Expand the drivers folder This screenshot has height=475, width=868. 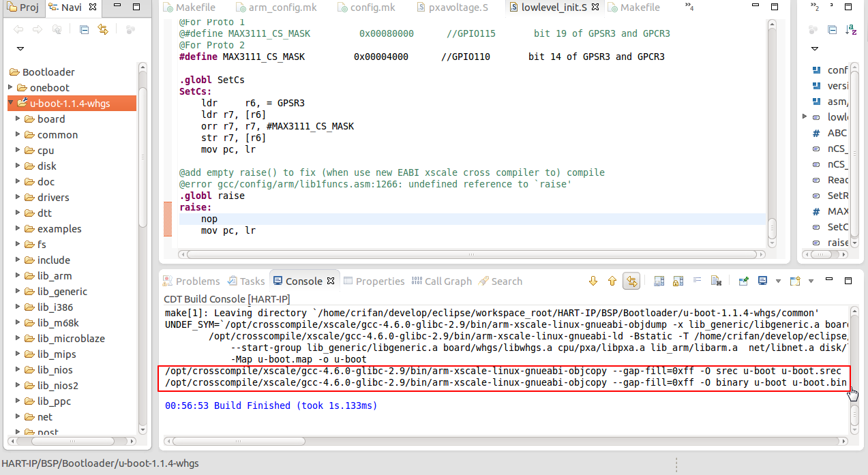(x=18, y=197)
